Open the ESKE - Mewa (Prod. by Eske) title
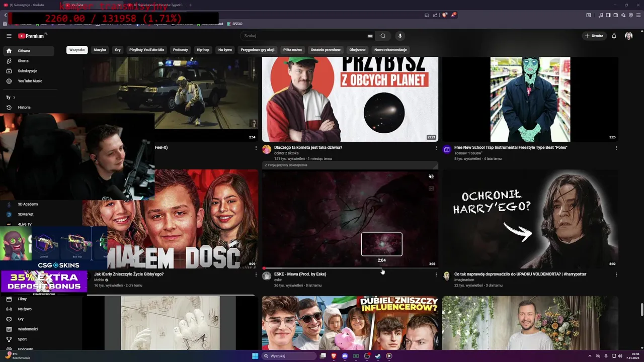 [x=300, y=274]
